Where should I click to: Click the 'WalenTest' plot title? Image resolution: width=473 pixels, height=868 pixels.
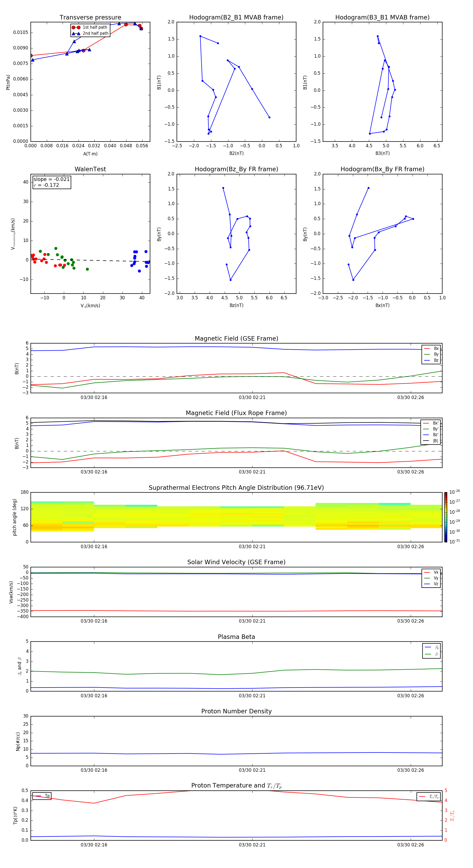point(90,169)
